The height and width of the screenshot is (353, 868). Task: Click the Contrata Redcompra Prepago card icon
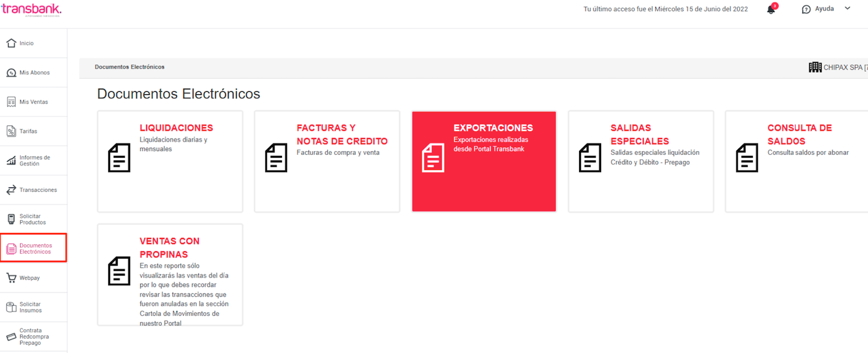11,337
